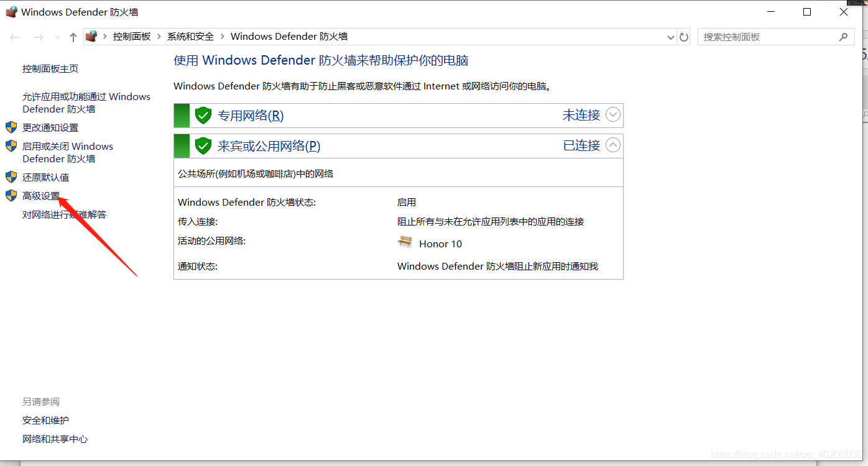Click 控制面板 breadcrumb in address bar

coord(132,37)
